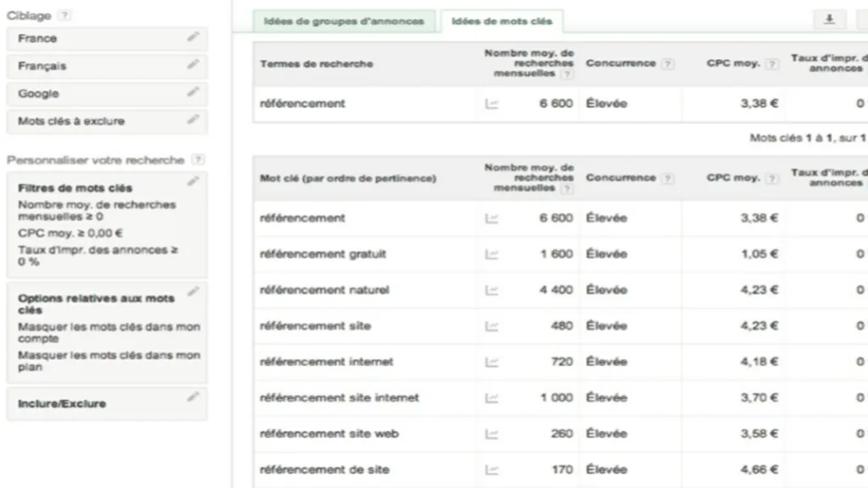Screen dimensions: 868x488
Task: Edit Options relatives aux mots clés pencil
Action: click(x=192, y=291)
